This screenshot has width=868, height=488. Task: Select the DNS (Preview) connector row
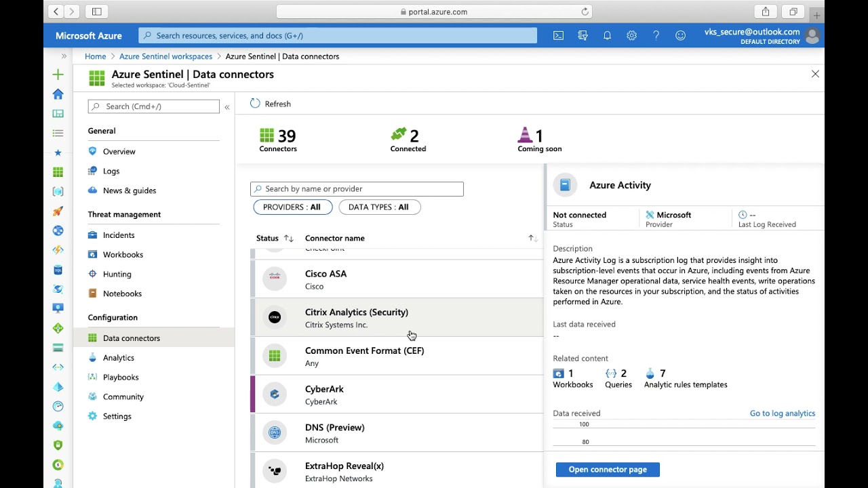[397, 434]
